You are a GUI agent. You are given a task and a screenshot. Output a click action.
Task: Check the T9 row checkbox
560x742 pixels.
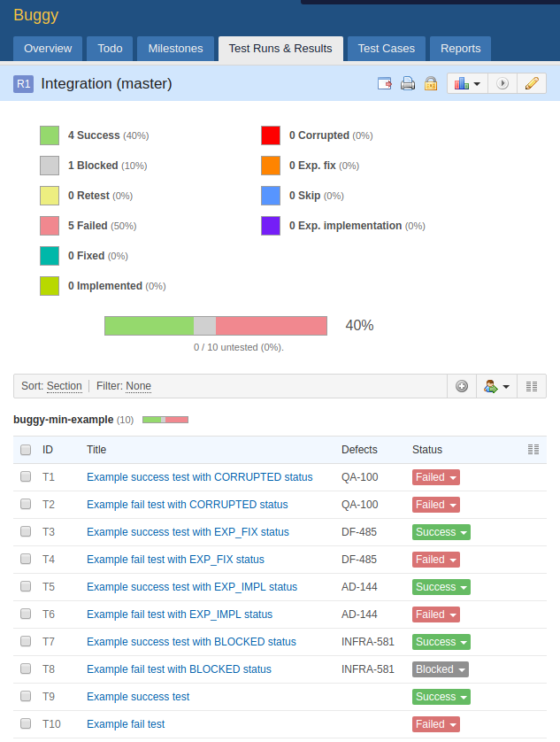[x=26, y=696]
